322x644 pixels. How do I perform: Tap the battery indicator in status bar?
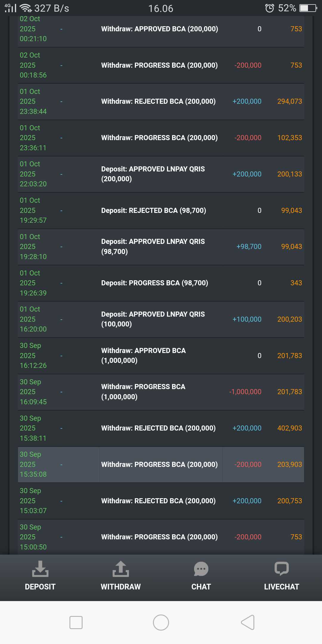pyautogui.click(x=308, y=8)
